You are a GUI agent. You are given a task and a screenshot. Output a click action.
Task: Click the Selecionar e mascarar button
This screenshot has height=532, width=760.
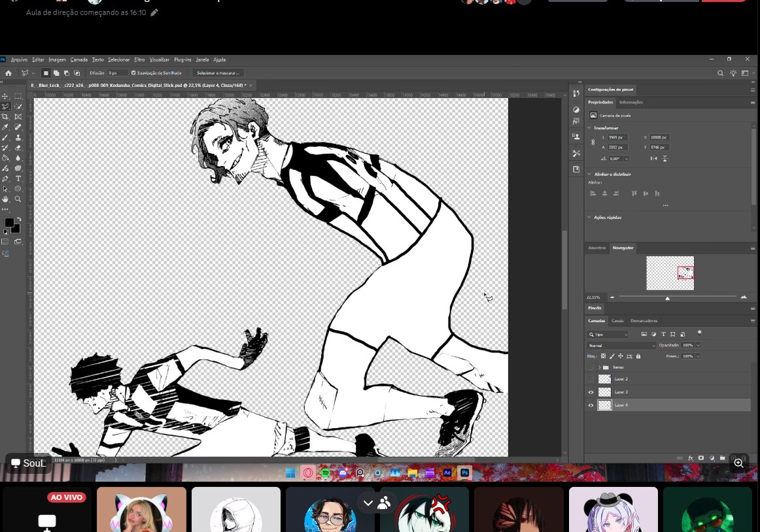pyautogui.click(x=218, y=73)
